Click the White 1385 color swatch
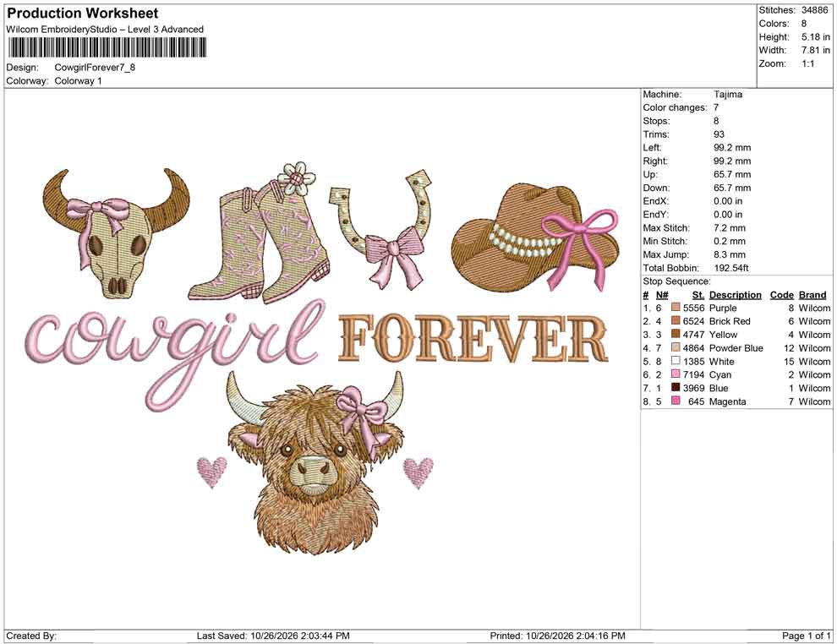837x644 pixels. 676,361
